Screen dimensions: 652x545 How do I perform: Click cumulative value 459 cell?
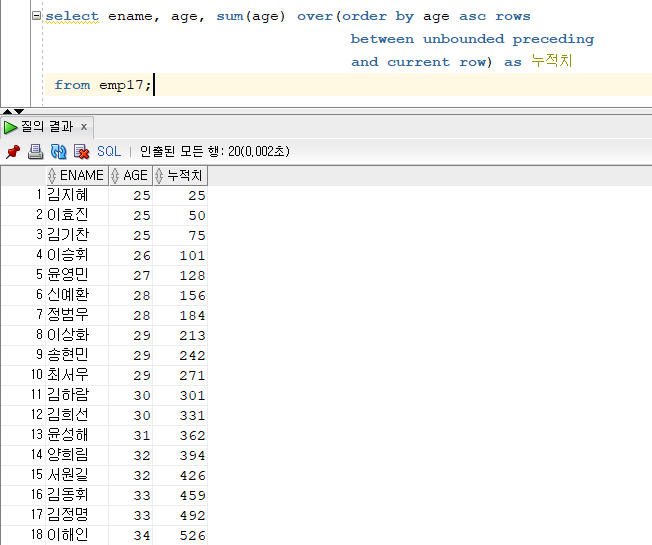tap(180, 494)
